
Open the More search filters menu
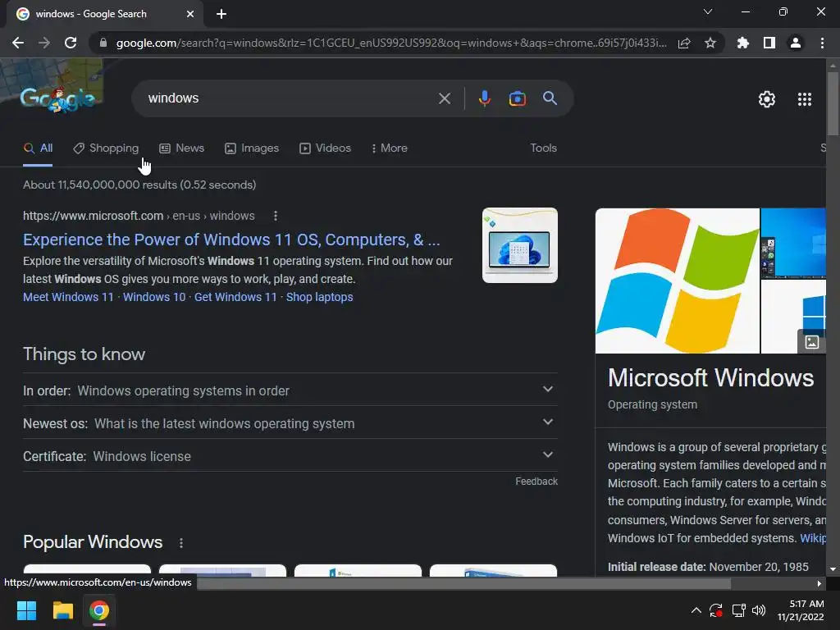390,148
